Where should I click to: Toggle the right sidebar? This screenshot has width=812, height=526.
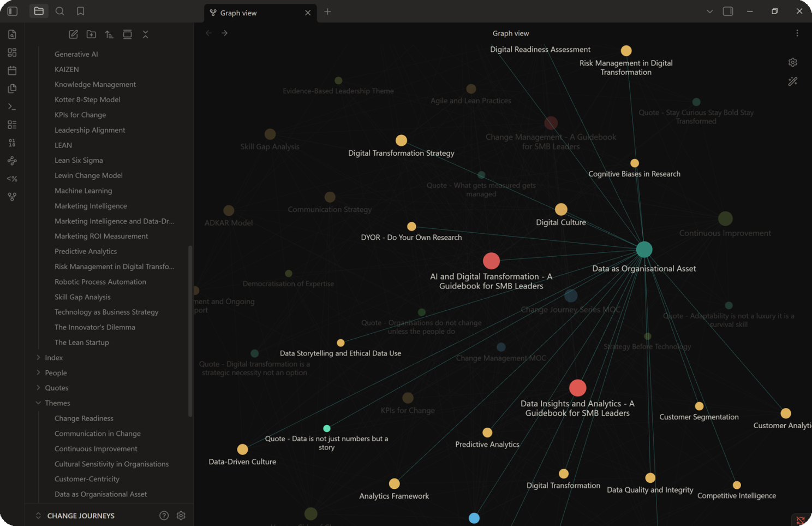coord(728,11)
